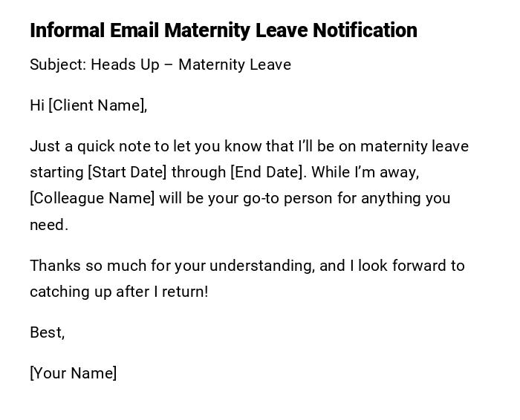Screen dimensions: 520x420
Task: Click the "Informal Email Maternity Leave Notification" heading
Action: click(x=223, y=30)
